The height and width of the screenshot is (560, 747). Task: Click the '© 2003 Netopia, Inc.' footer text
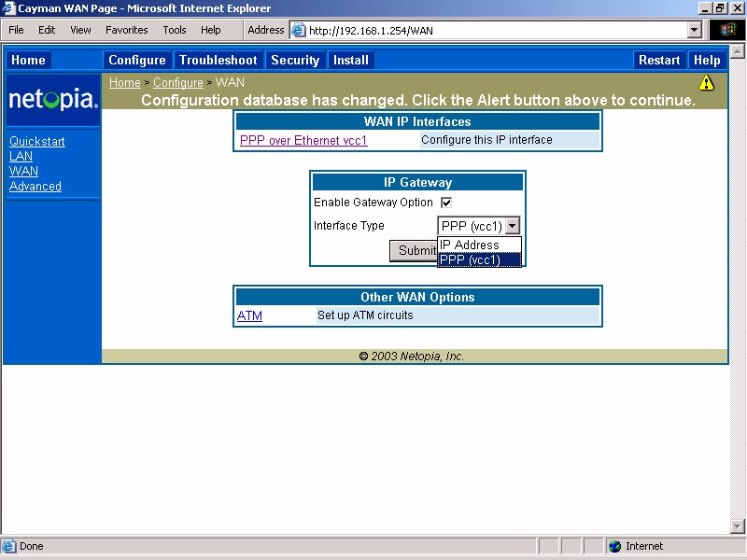tap(411, 357)
